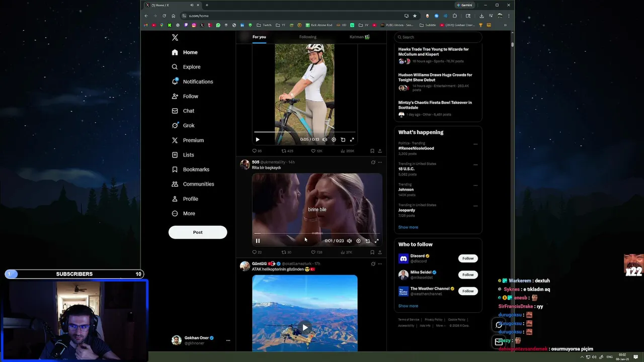This screenshot has height=362, width=644.
Task: Seek on the 0:23 video progress bar
Action: [316, 233]
